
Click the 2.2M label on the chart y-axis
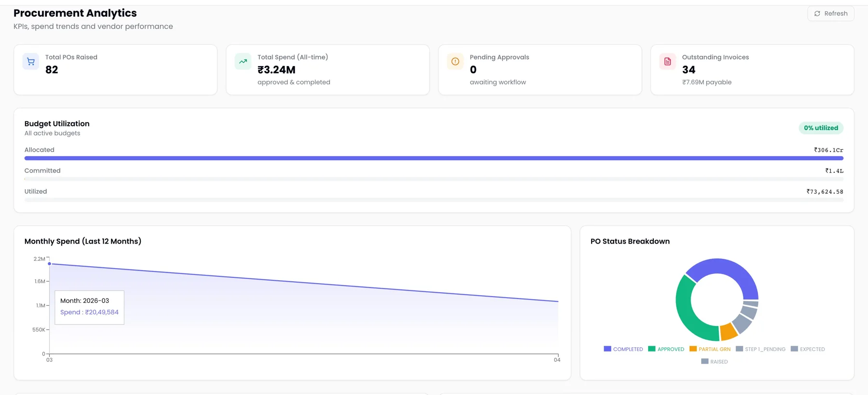coord(39,259)
